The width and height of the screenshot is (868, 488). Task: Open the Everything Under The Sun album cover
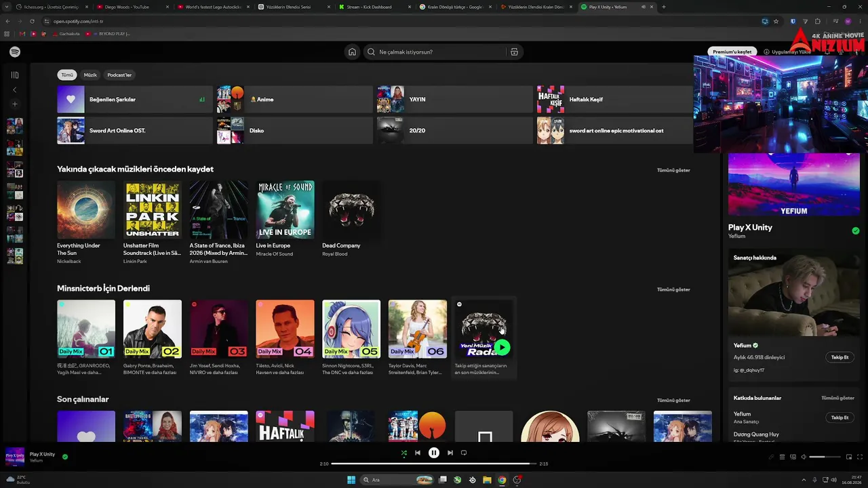[86, 209]
